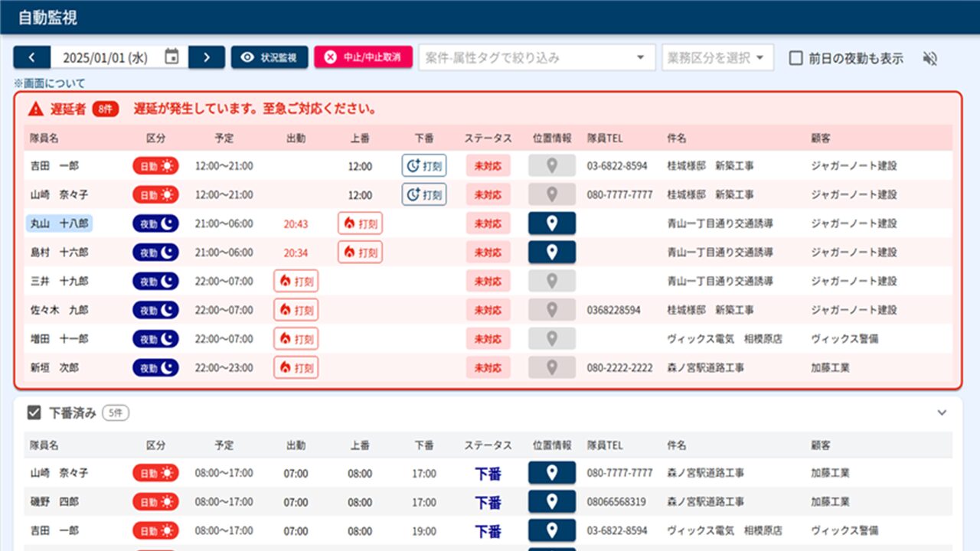980x551 pixels.
Task: Open location pin for 磯野 四郎
Action: [x=552, y=502]
